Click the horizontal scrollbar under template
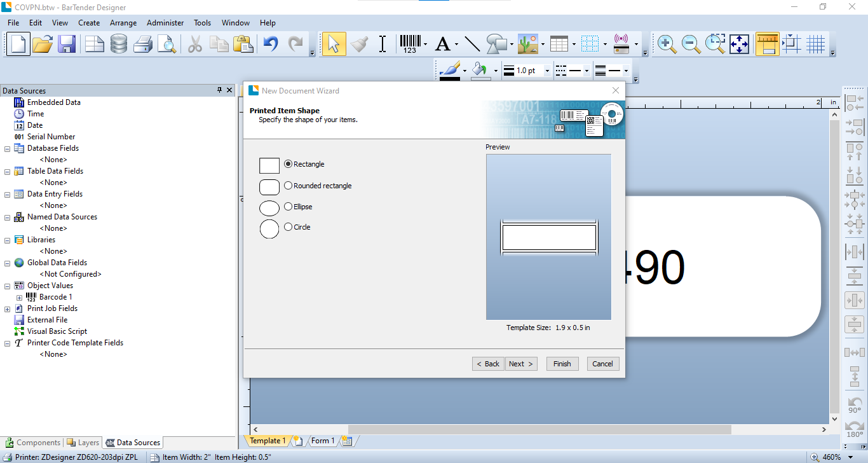Viewport: 868px width, 463px height. (x=540, y=430)
